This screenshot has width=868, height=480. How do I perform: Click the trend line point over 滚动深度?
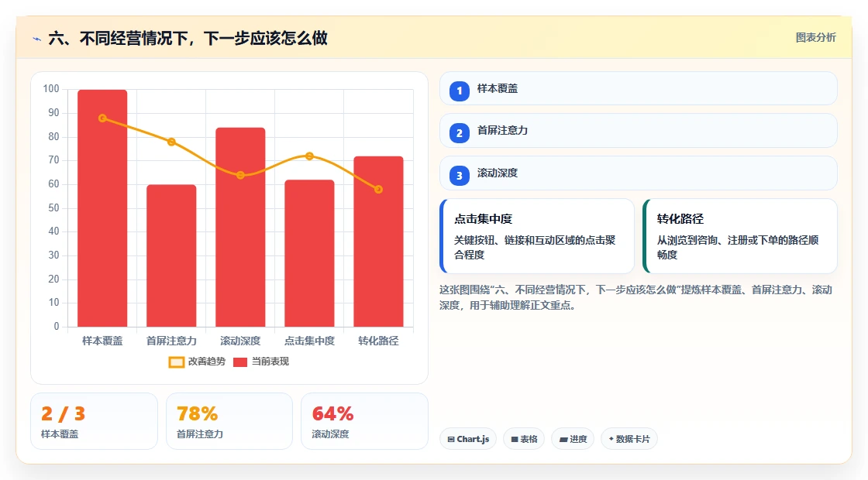pos(240,175)
